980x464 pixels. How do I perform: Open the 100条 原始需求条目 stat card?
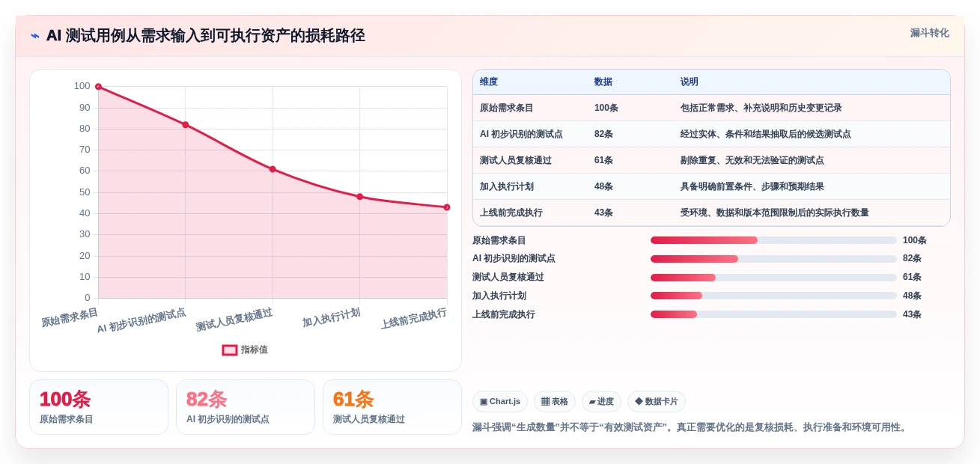(99, 407)
